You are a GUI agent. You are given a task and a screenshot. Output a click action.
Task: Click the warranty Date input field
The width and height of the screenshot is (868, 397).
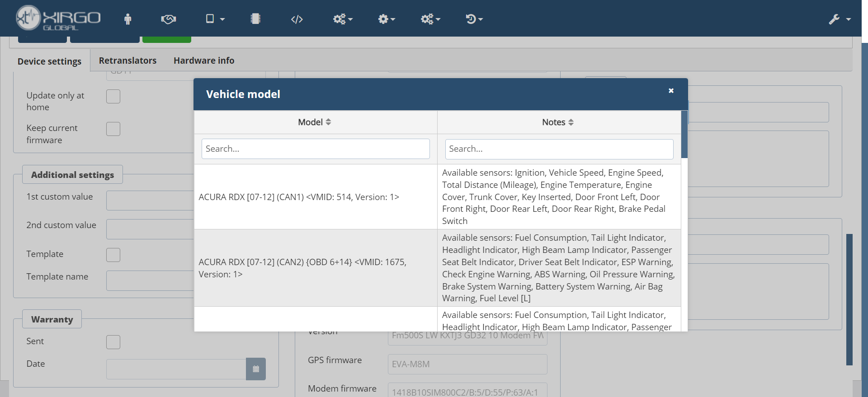[x=176, y=369]
